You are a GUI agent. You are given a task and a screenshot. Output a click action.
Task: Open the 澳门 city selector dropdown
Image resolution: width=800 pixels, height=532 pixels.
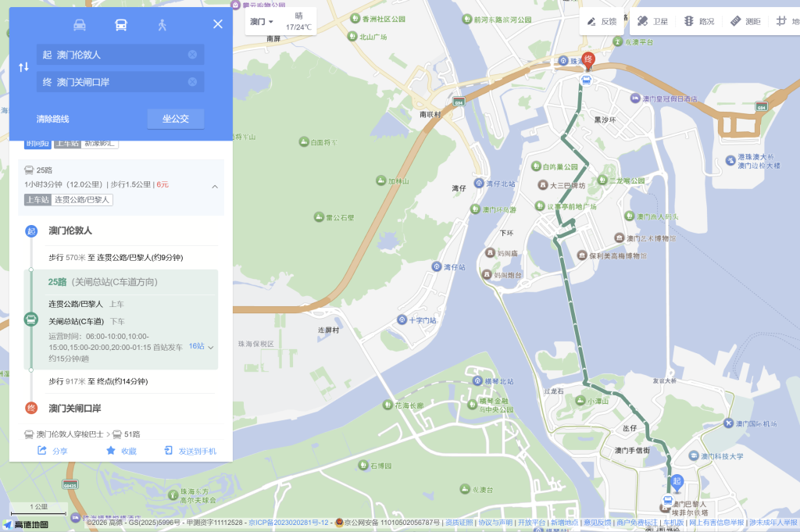[262, 21]
